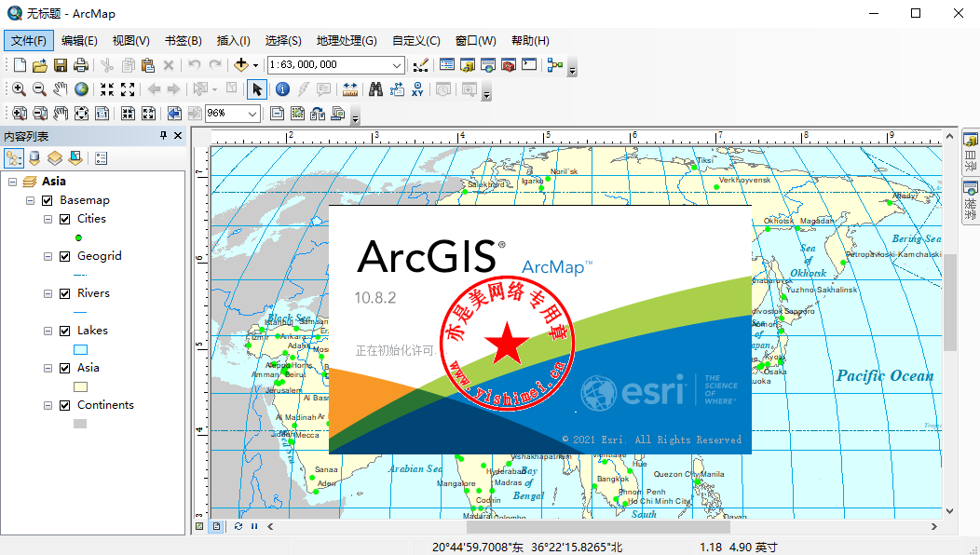
Task: Select the Zoom Out tool
Action: [x=39, y=89]
